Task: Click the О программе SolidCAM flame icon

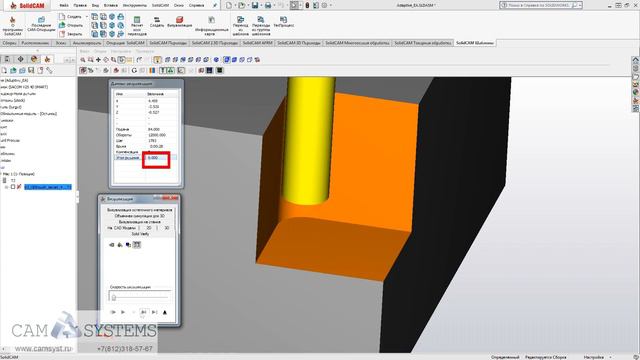Action: (x=12, y=20)
